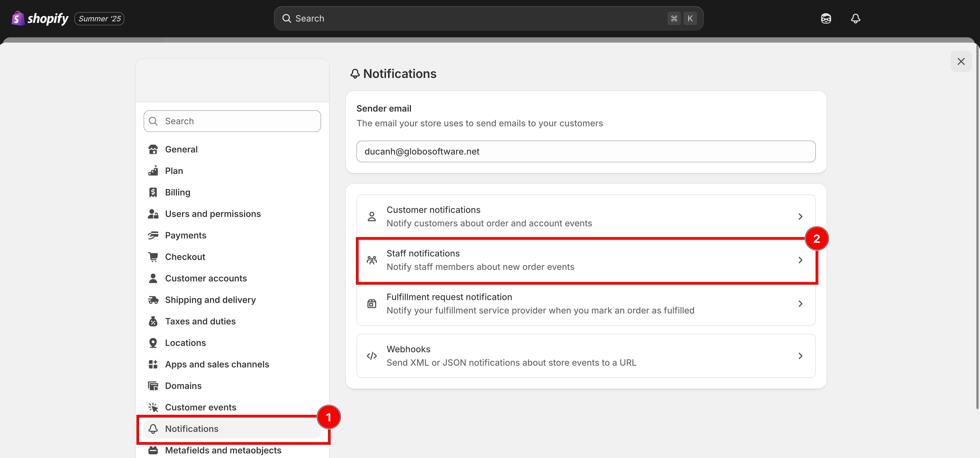The width and height of the screenshot is (980, 458).
Task: Open Payments settings
Action: pos(232,235)
